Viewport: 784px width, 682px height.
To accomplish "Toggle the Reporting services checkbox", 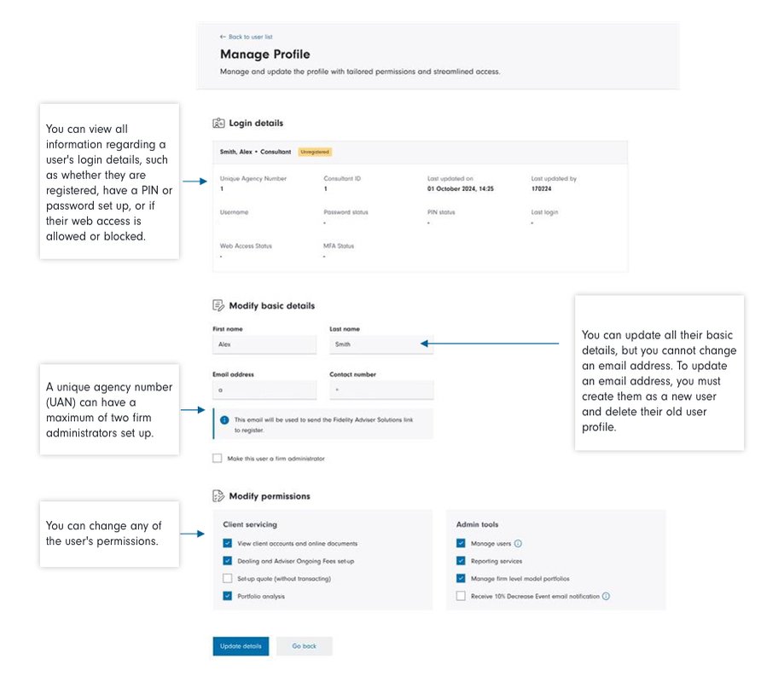I will pyautogui.click(x=462, y=561).
